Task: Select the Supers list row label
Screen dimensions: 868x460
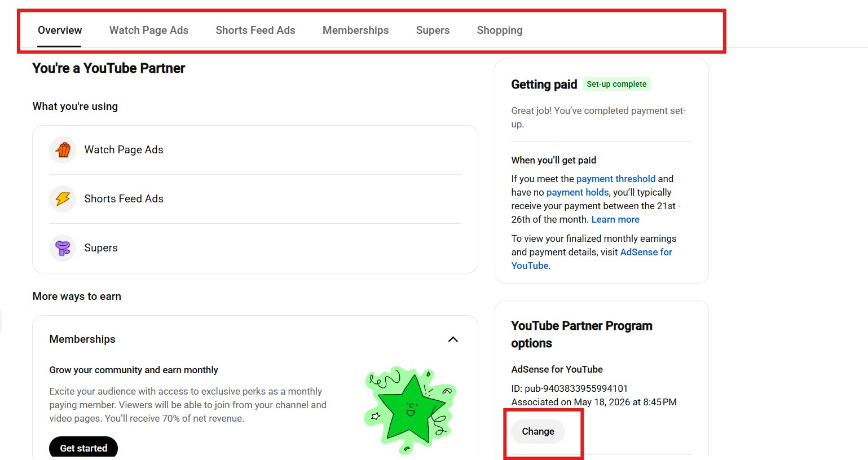Action: click(101, 248)
